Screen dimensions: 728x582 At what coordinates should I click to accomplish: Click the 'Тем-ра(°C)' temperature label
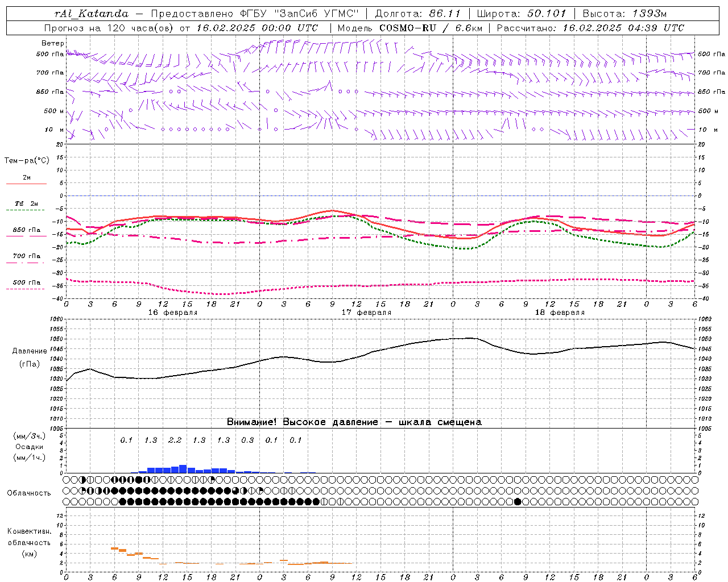(x=27, y=161)
